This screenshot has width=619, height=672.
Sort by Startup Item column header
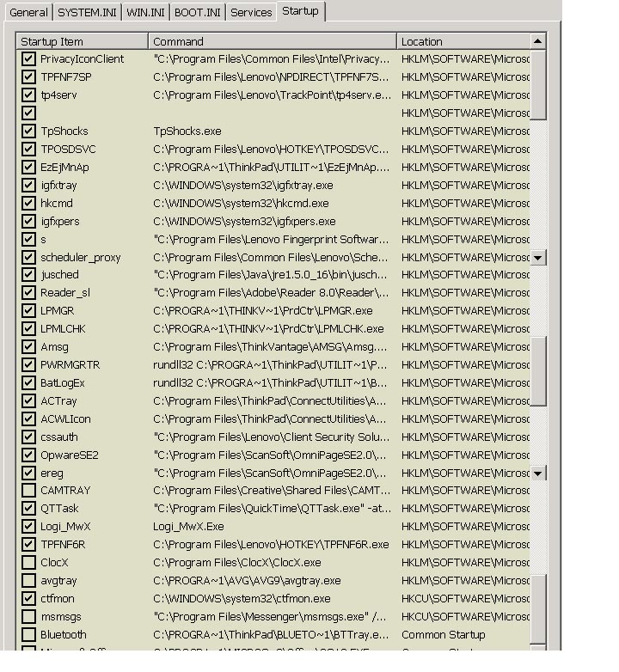coord(82,41)
